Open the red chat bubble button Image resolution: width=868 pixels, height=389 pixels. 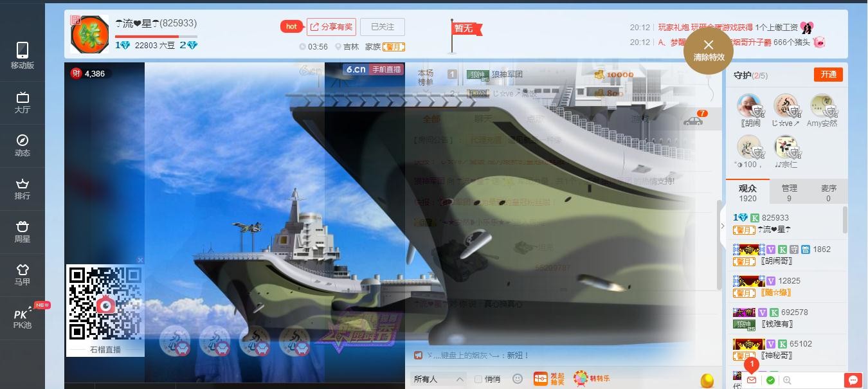[x=853, y=380]
